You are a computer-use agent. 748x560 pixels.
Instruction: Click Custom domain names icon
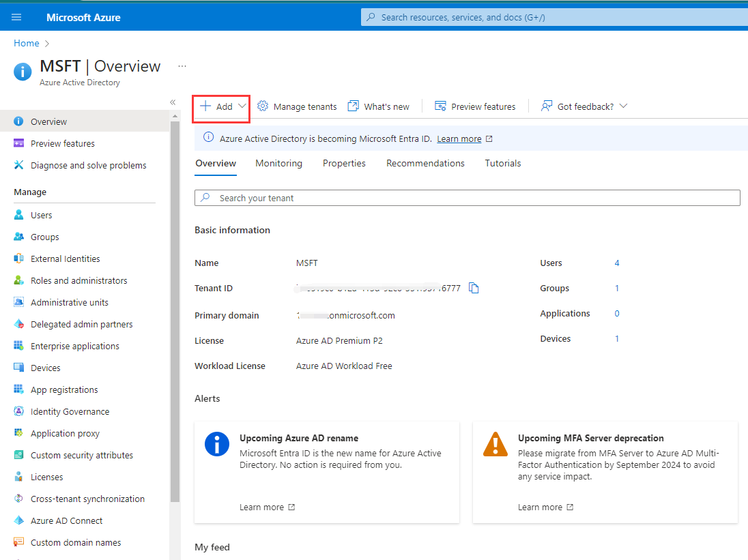18,542
